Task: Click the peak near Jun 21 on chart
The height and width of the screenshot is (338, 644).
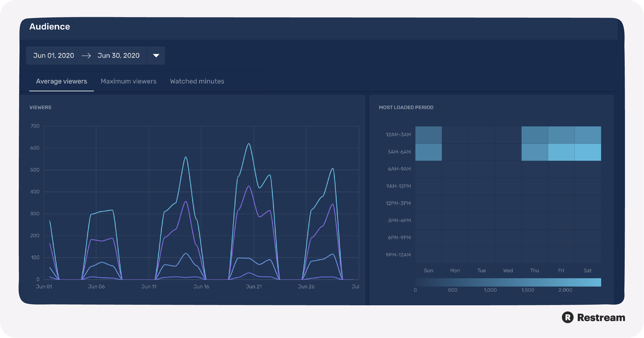Action: 249,144
